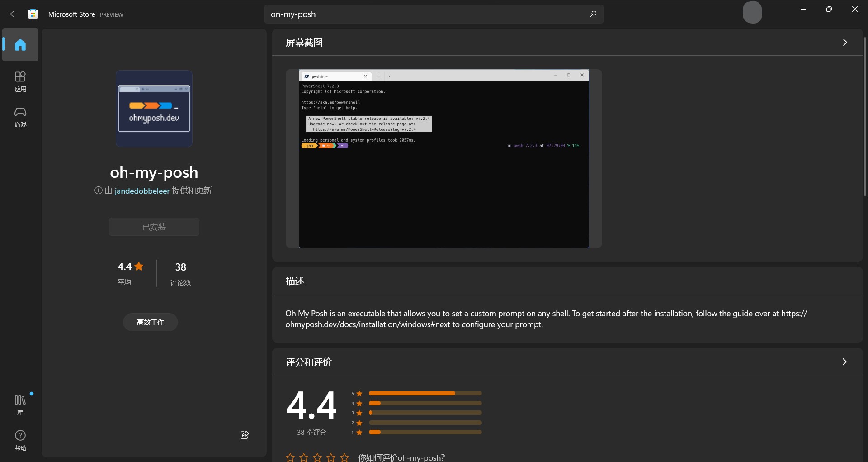Screen dimensions: 868x462
Task: Click the 已安装 installed button
Action: click(x=154, y=227)
